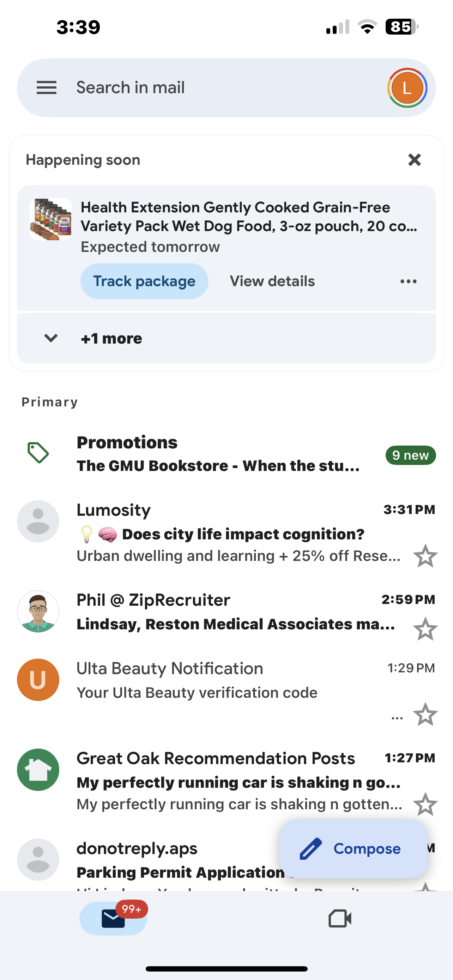Viewport: 453px width, 980px height.
Task: Open the hamburger navigation menu
Action: click(x=47, y=87)
